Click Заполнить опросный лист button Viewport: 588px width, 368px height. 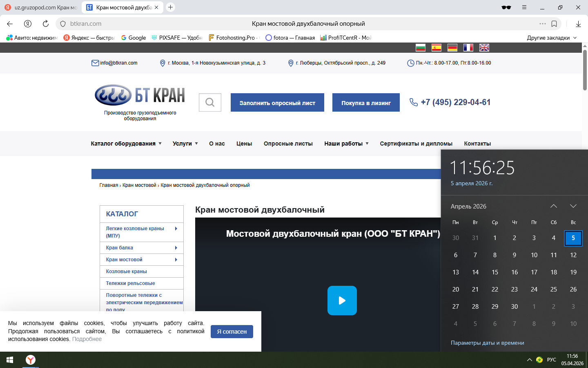pos(277,103)
